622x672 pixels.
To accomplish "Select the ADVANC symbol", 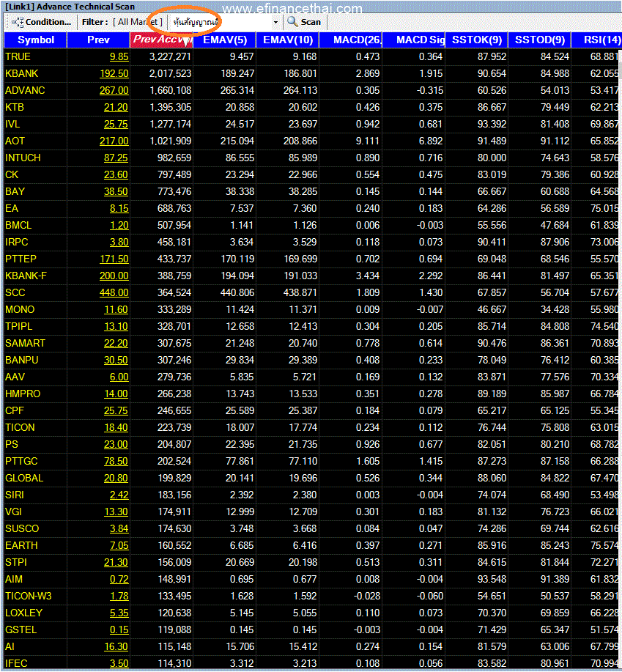I will (x=25, y=90).
